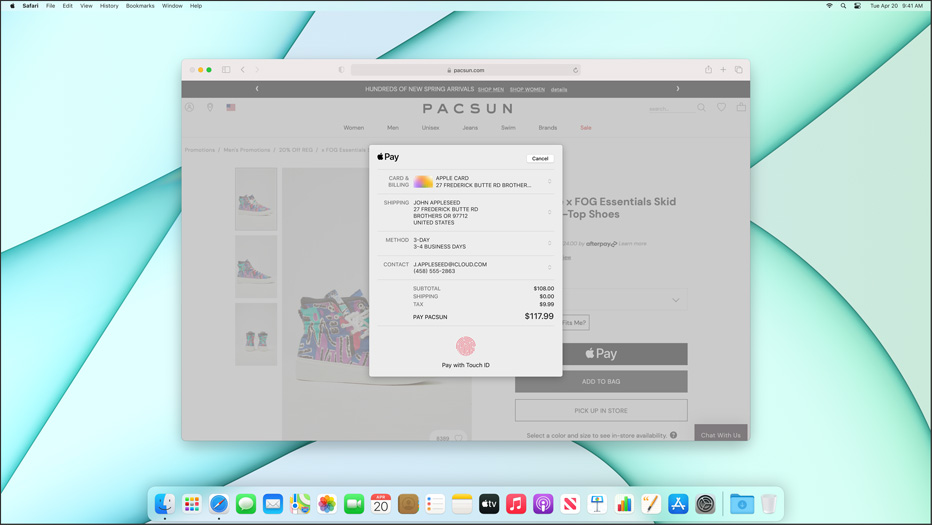The image size is (932, 525).
Task: Click the SHOP WOMEN link
Action: [527, 90]
